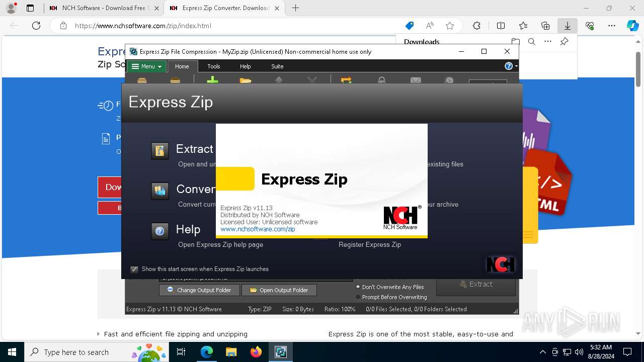Open Microsoft Edge from the taskbar
This screenshot has width=644, height=362.
[x=207, y=352]
